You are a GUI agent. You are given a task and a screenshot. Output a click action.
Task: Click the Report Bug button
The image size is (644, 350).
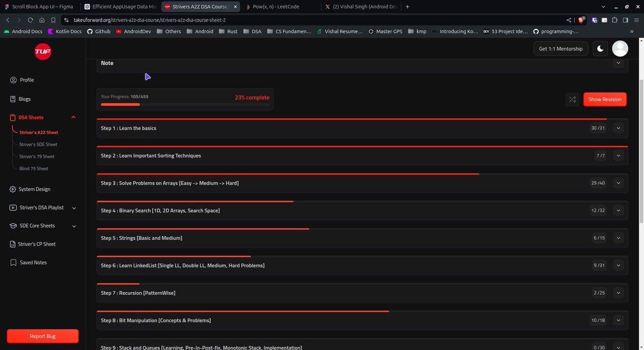tap(42, 336)
